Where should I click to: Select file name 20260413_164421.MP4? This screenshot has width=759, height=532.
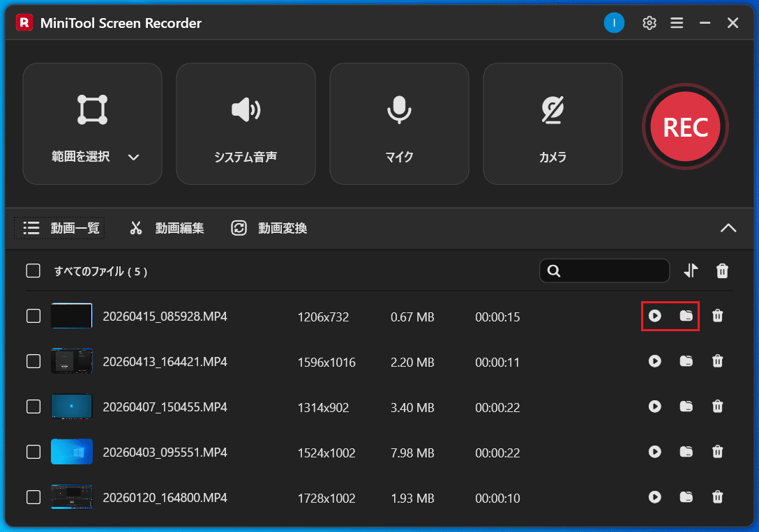(165, 362)
